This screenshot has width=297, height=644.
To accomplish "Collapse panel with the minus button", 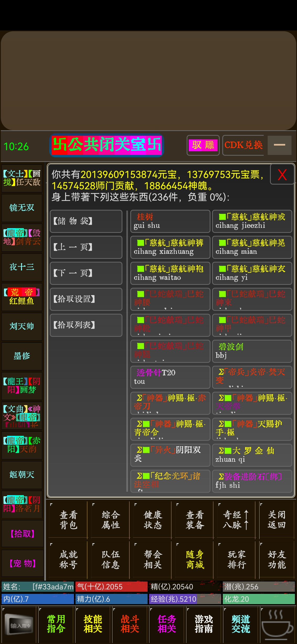I will [279, 145].
